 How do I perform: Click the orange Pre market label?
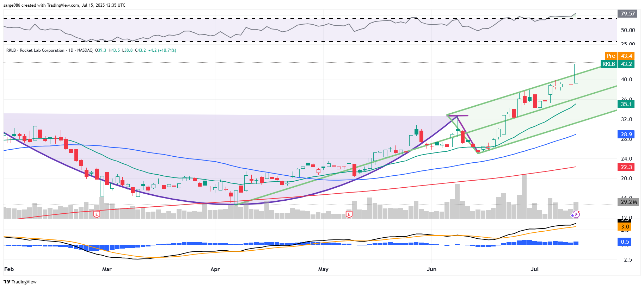pyautogui.click(x=611, y=56)
